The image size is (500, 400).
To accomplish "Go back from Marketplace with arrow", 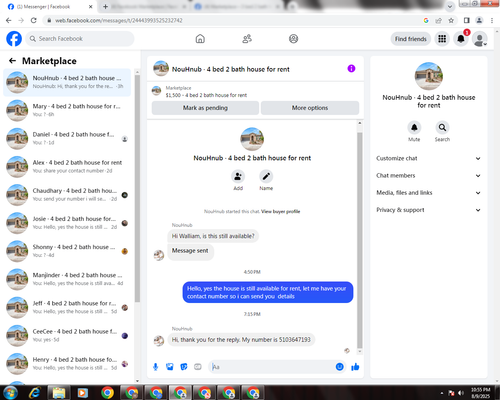I will (12, 61).
